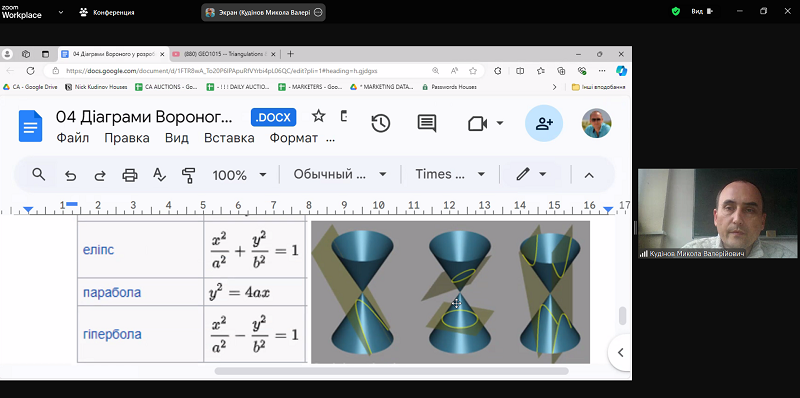Open the read aloud icon in address bar

(454, 70)
